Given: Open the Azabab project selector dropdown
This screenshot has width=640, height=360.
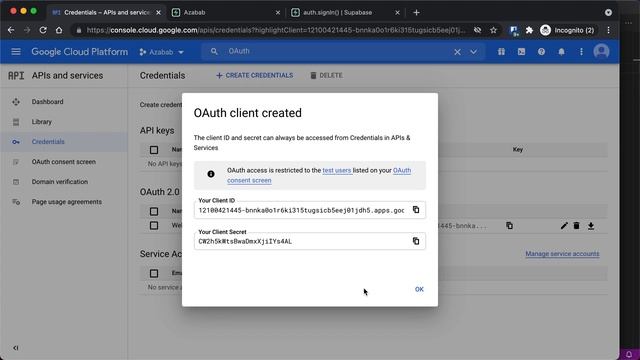Looking at the screenshot, I should pyautogui.click(x=162, y=52).
